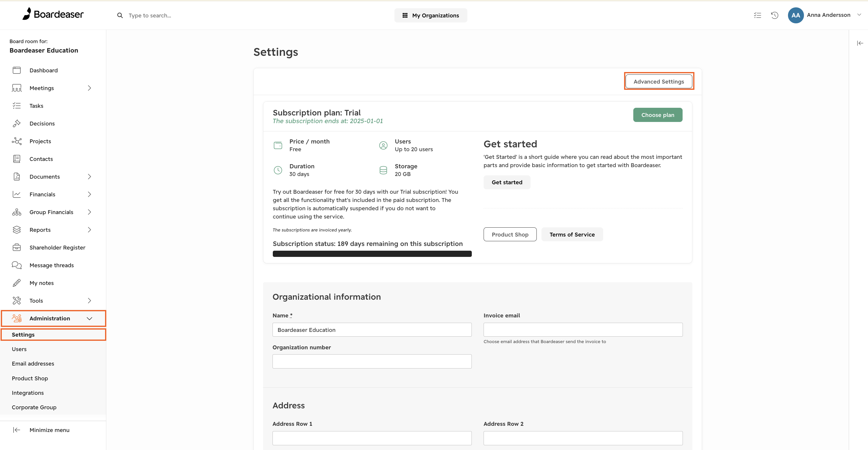
Task: Open the My Organizations button
Action: pos(431,16)
